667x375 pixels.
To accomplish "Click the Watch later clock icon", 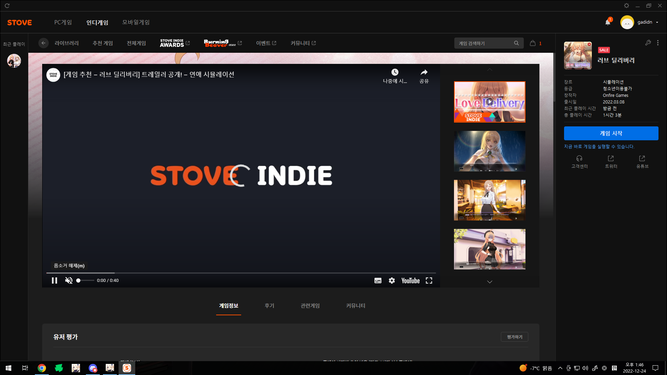I will (395, 72).
